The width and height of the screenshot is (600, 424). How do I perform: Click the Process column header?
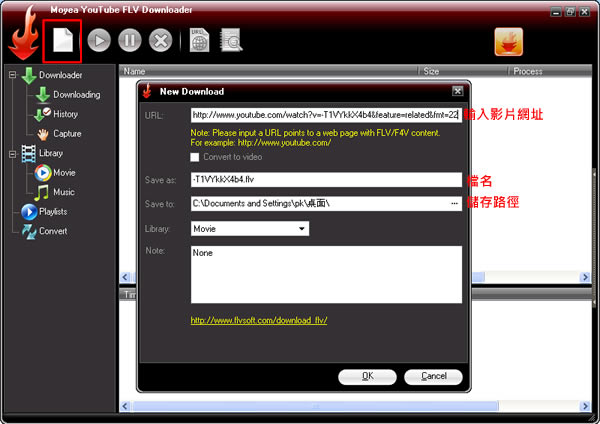point(550,71)
